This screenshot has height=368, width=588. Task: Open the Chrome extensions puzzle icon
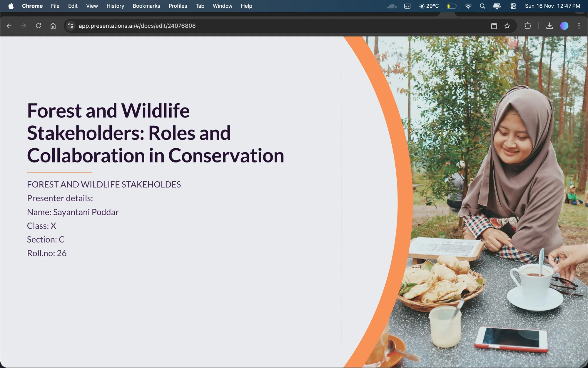coord(528,26)
